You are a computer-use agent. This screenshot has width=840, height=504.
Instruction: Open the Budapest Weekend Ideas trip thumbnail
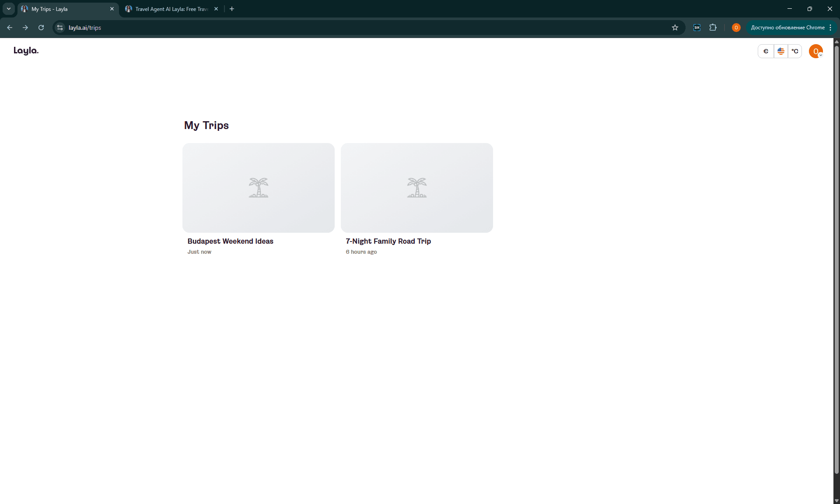pos(259,188)
